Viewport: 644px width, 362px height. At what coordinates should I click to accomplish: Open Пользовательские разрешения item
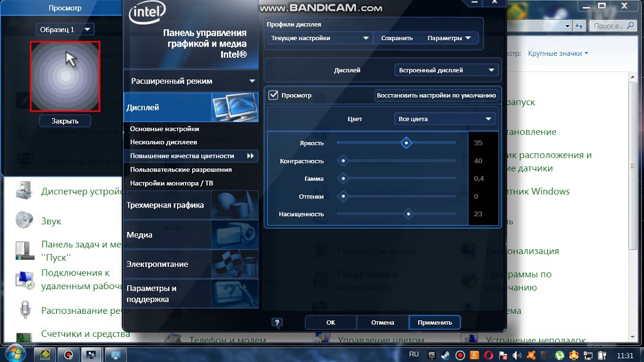pyautogui.click(x=181, y=169)
